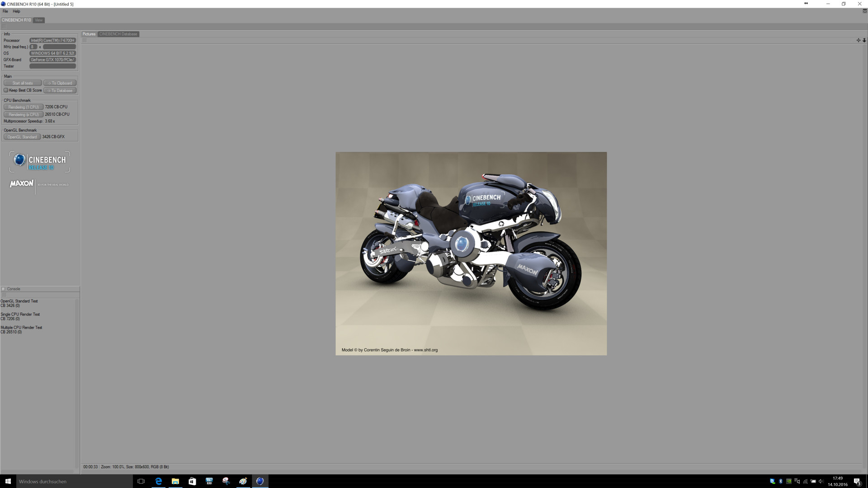Open the CINEBENCH Database tab
This screenshot has width=868, height=488.
(118, 34)
